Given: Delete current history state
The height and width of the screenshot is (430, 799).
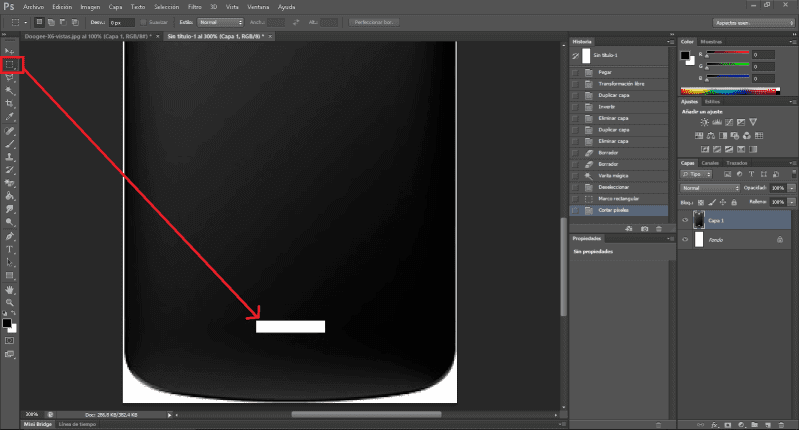Looking at the screenshot, I should 658,229.
